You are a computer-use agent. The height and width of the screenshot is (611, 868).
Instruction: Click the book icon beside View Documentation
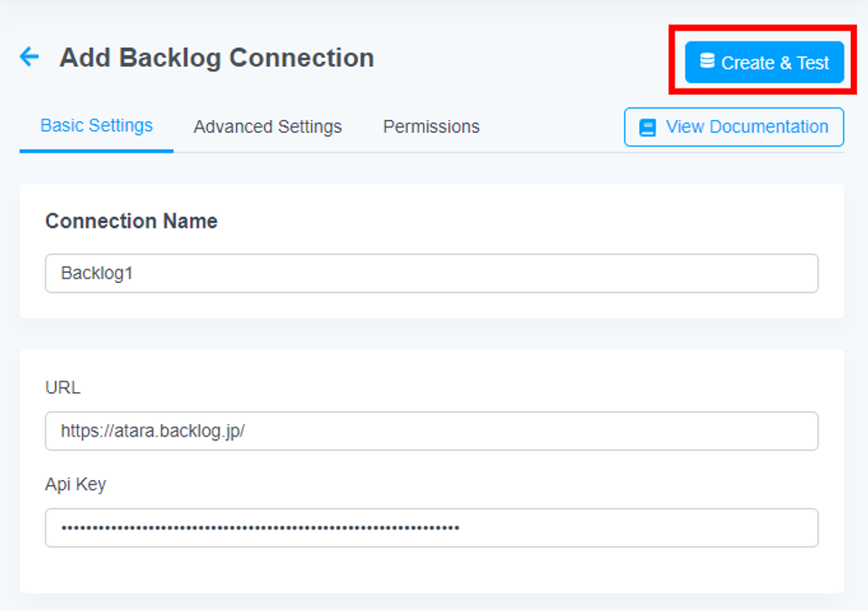coord(647,127)
